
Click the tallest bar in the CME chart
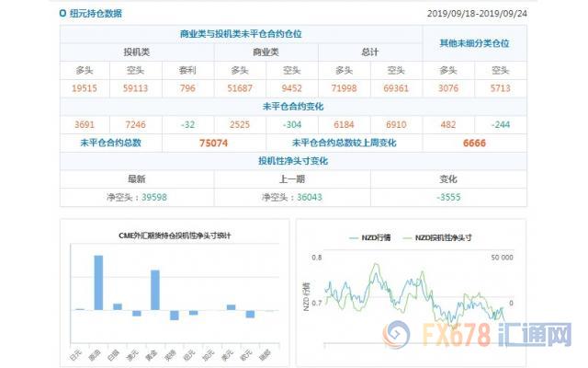pos(98,282)
